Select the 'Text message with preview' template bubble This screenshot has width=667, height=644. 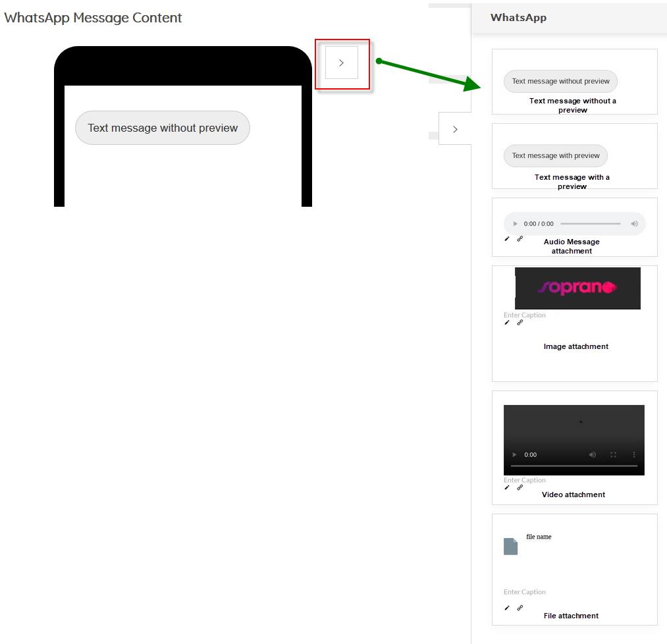point(556,156)
